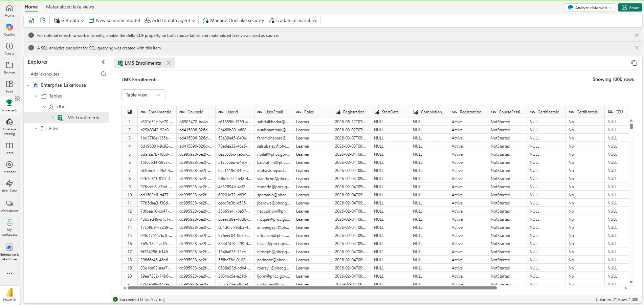Open settings gear in the ribbon
644x305 pixels.
click(43, 20)
